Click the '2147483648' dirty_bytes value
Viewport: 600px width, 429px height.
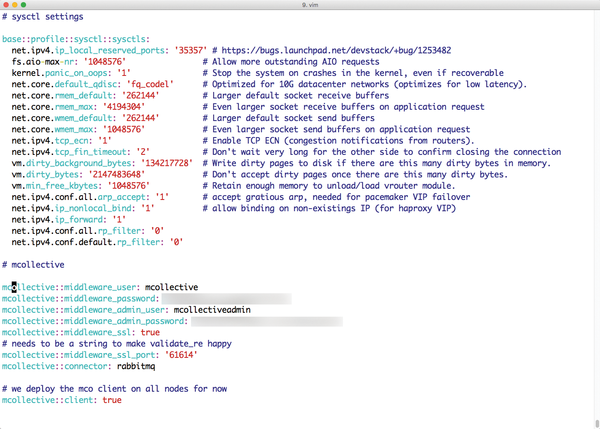116,175
